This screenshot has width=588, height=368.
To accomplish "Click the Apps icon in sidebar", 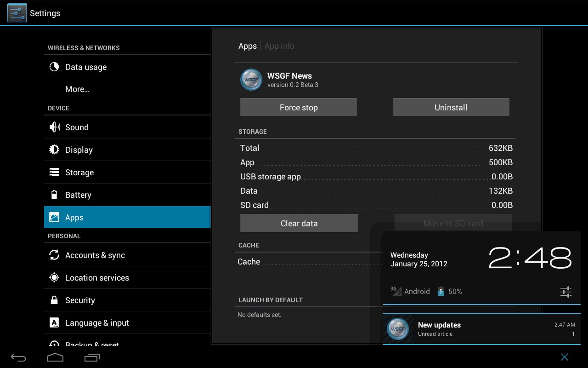I will (54, 217).
